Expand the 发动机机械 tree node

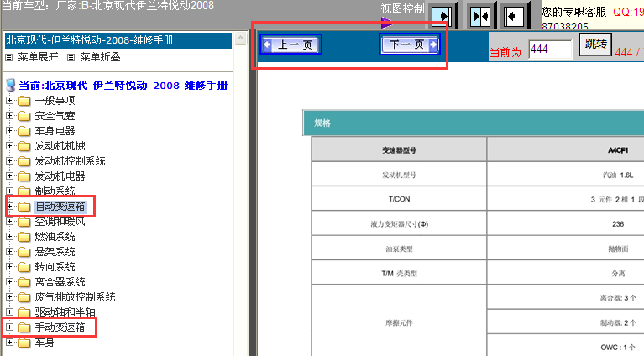point(9,146)
